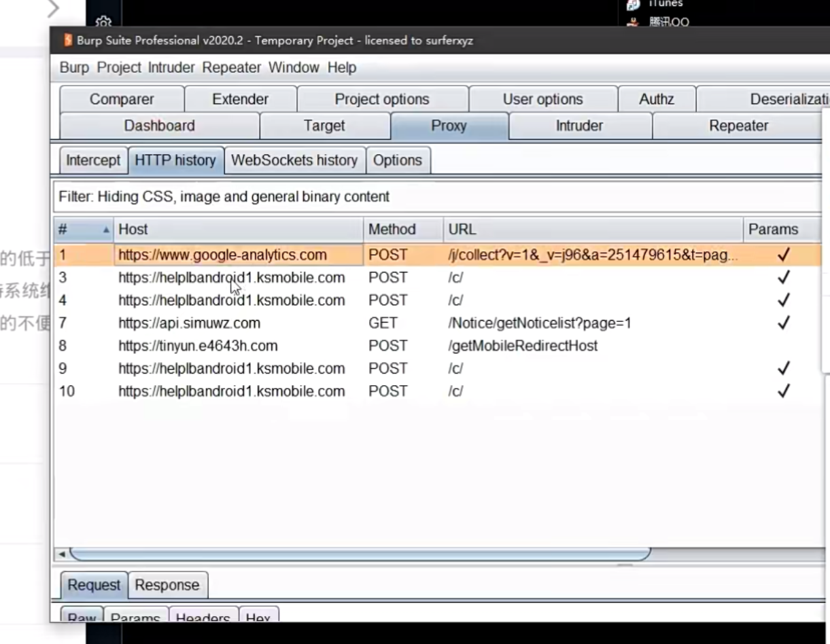This screenshot has height=644, width=830.
Task: Select the HTTP history sub-tab
Action: [x=175, y=160]
